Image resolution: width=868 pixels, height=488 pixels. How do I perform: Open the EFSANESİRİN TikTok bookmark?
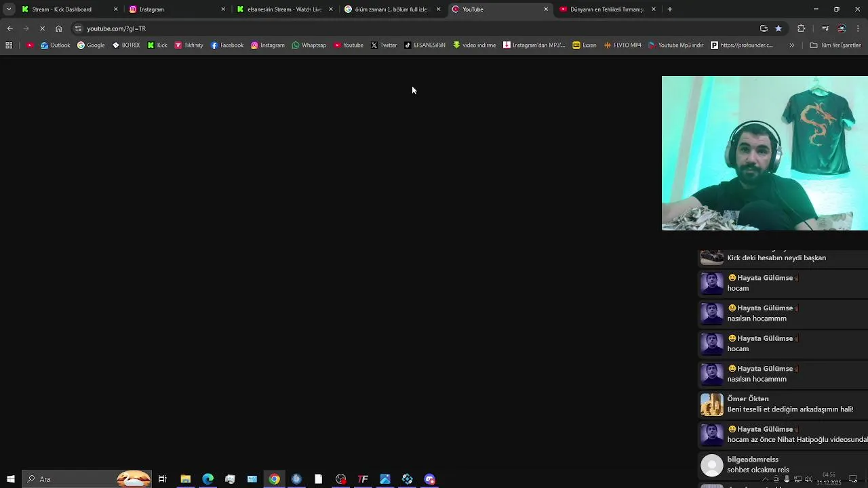pos(425,45)
